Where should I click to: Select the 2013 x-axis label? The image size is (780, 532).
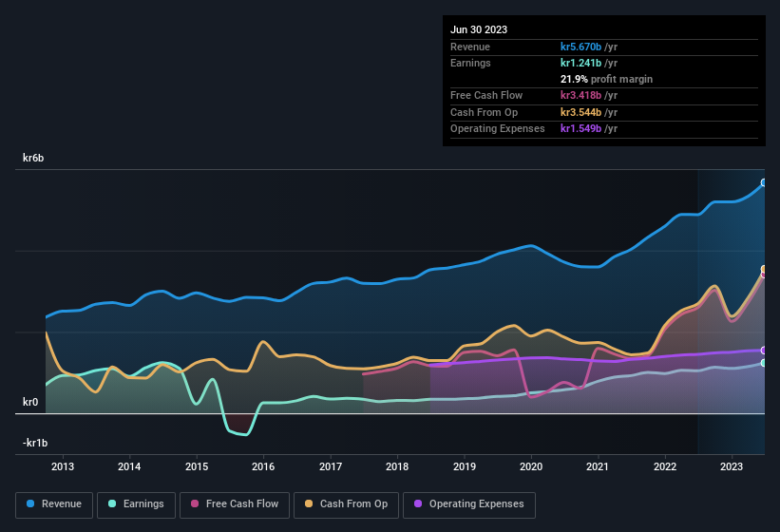point(63,466)
